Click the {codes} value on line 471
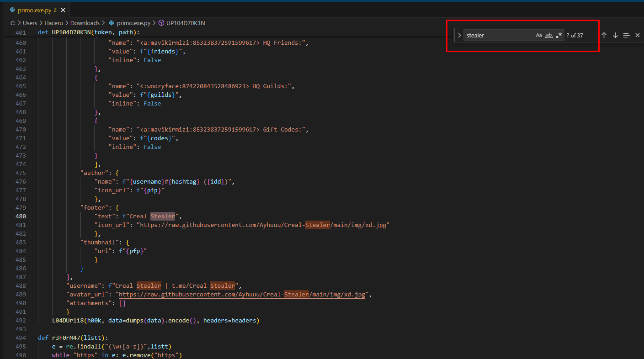Viewport: 644px width, 359px height. [159, 138]
